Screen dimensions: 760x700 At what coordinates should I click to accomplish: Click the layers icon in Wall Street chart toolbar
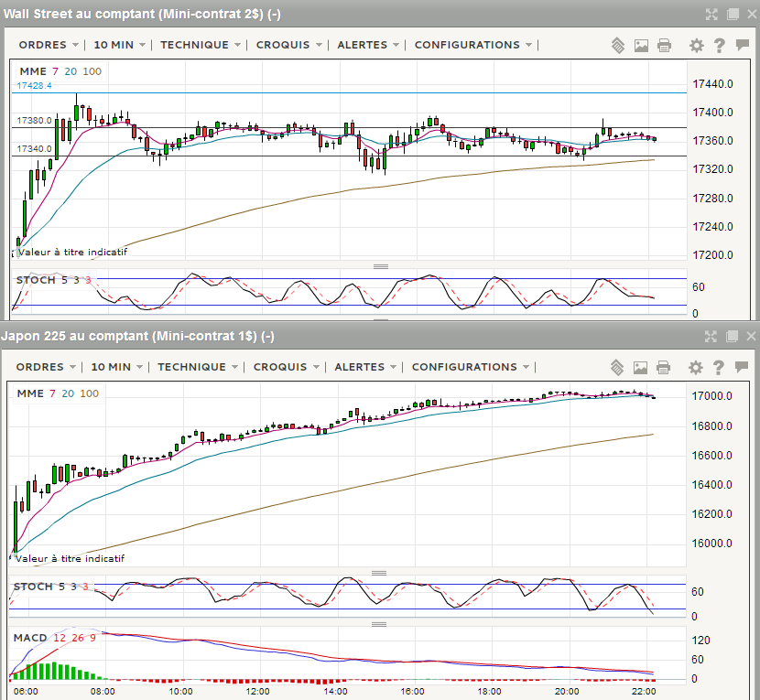pos(618,45)
